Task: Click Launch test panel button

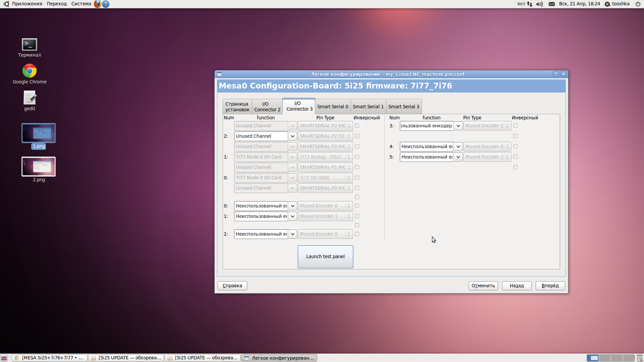Action: click(x=325, y=256)
